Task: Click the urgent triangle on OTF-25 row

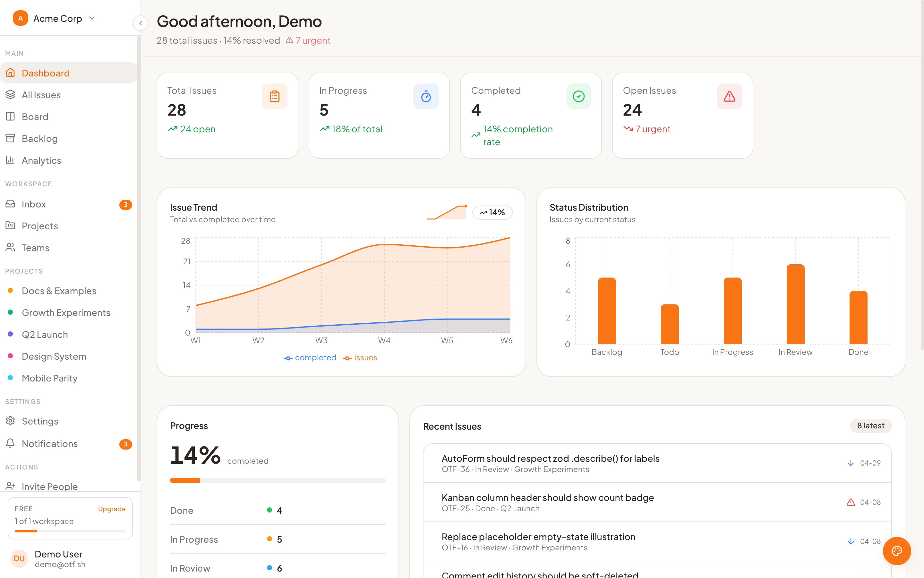Action: coord(851,502)
